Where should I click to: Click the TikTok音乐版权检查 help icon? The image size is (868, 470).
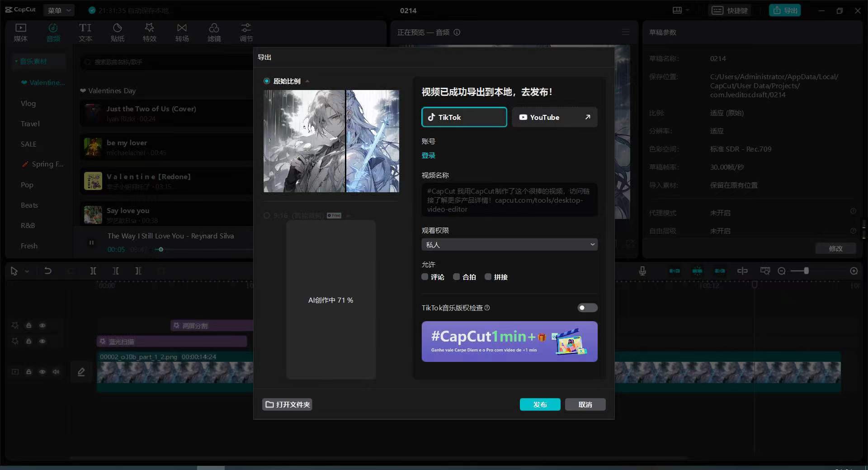(x=487, y=308)
